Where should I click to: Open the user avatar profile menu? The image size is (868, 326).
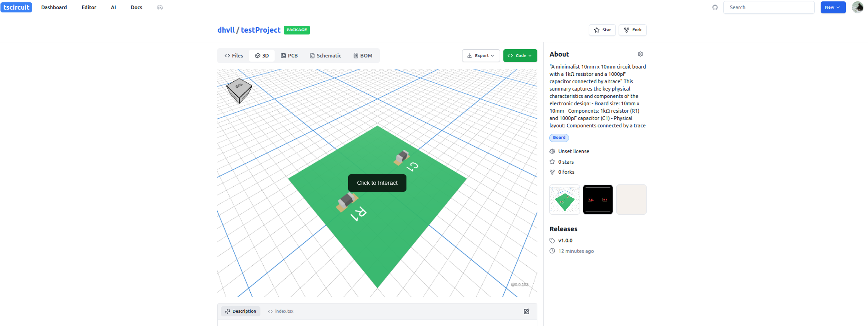[857, 7]
